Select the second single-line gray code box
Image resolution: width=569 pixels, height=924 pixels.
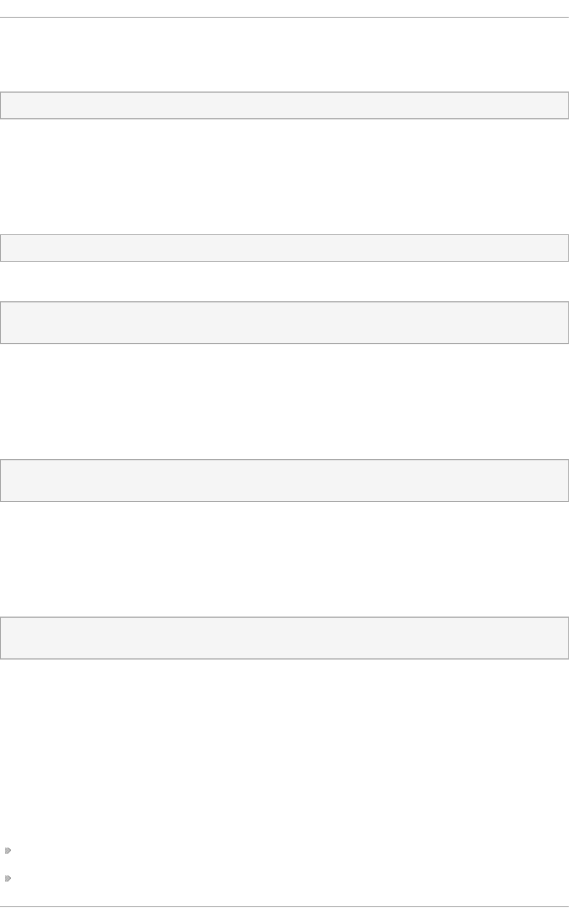click(x=284, y=248)
